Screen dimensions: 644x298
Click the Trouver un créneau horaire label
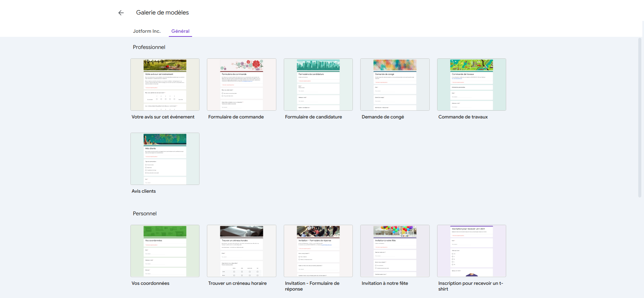[x=237, y=283]
